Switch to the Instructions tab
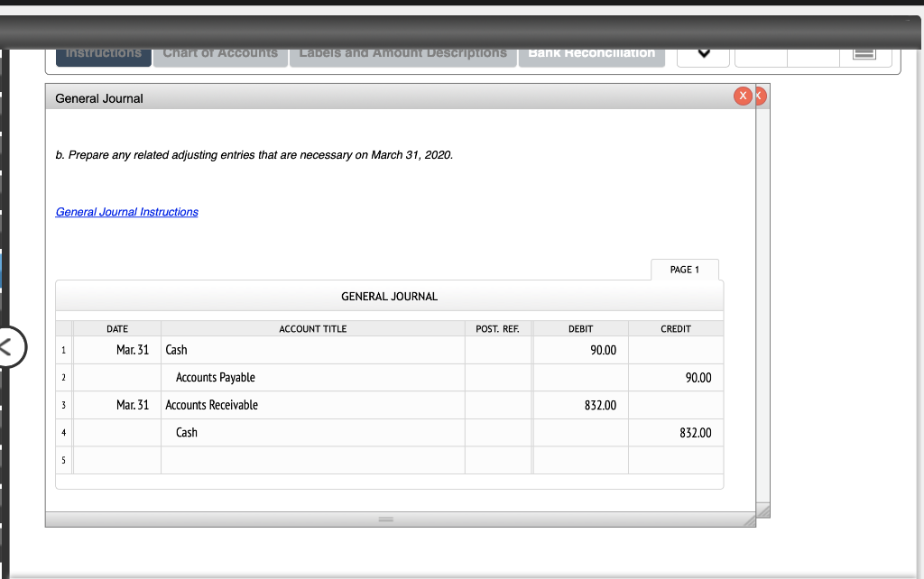 pyautogui.click(x=103, y=52)
